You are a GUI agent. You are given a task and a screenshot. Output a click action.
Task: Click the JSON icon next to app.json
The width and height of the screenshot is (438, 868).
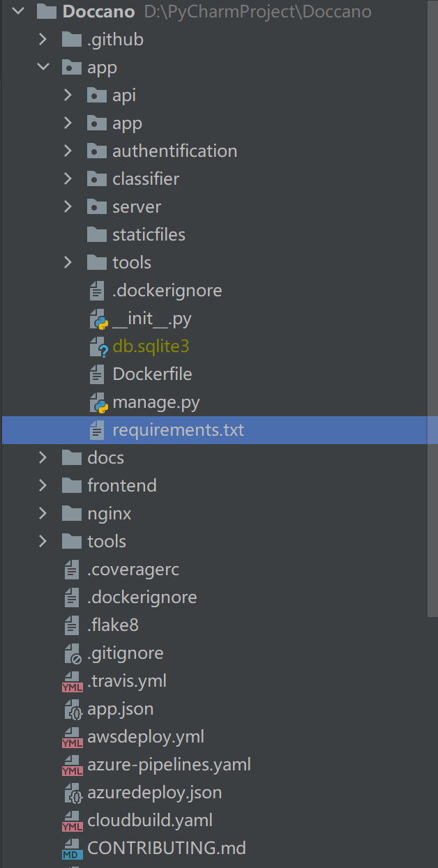(x=72, y=709)
